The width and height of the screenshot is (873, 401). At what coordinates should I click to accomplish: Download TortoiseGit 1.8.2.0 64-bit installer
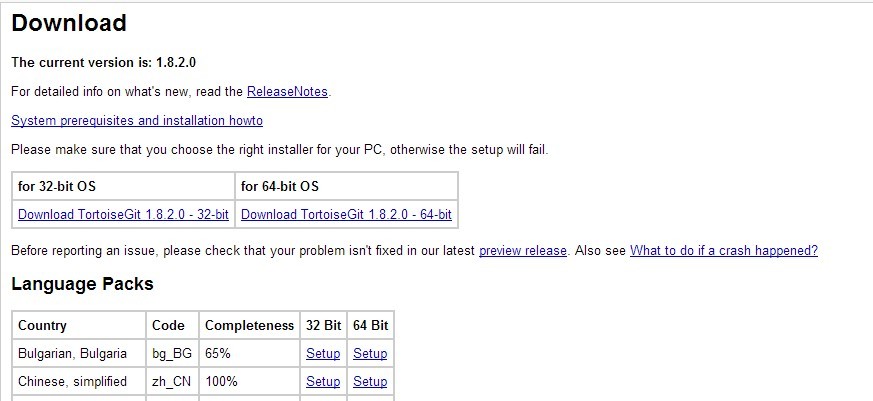[346, 214]
